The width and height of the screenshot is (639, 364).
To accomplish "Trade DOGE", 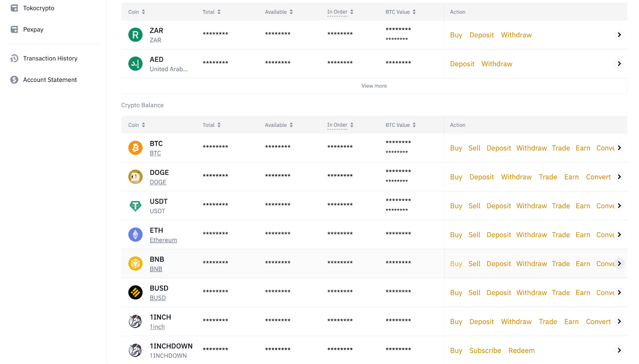I will (548, 177).
